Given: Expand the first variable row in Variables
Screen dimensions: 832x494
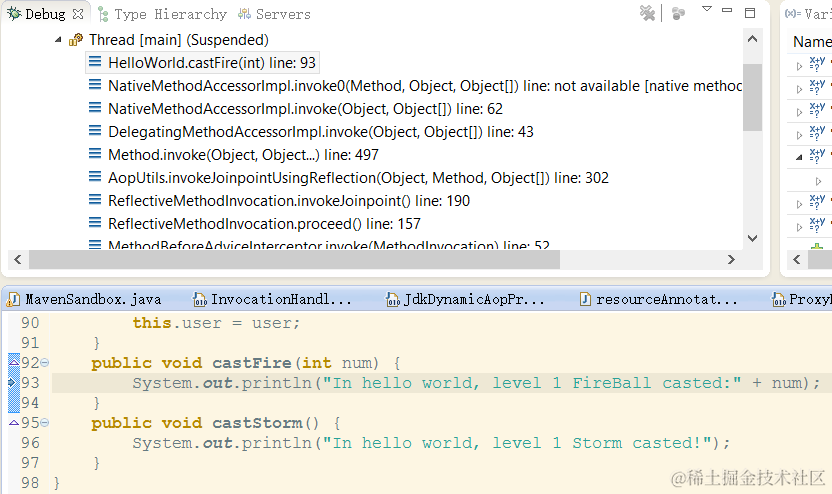Looking at the screenshot, I should click(799, 66).
